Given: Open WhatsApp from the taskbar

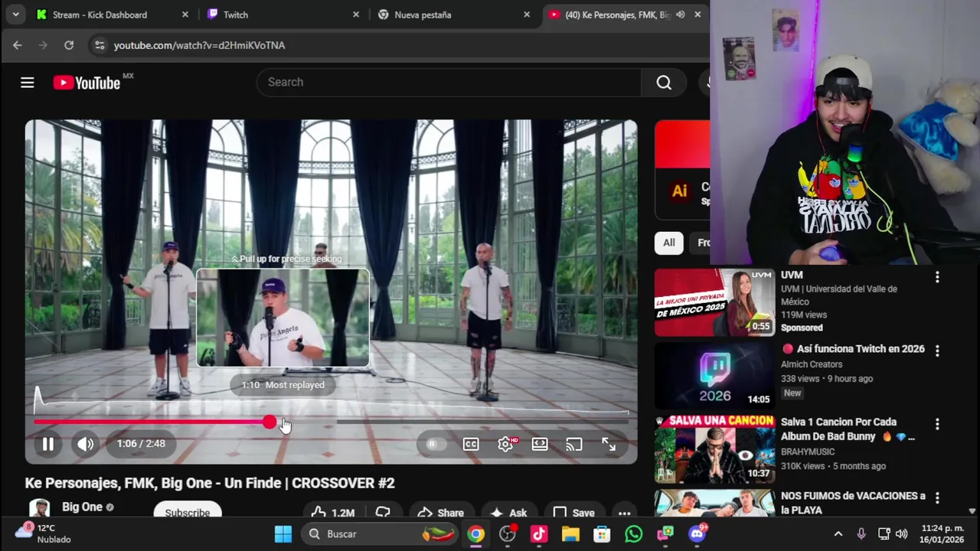Looking at the screenshot, I should point(634,534).
